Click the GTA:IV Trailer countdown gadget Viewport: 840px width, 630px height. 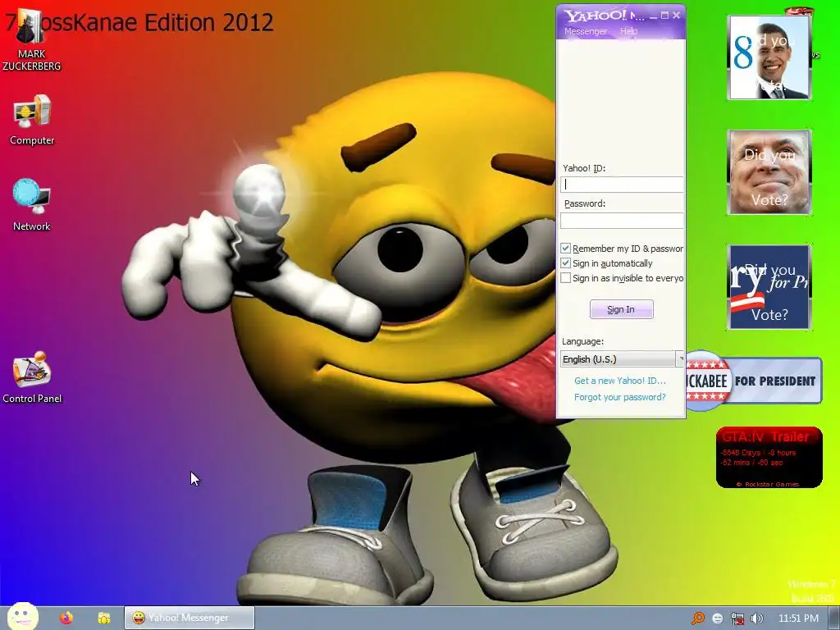coord(769,458)
